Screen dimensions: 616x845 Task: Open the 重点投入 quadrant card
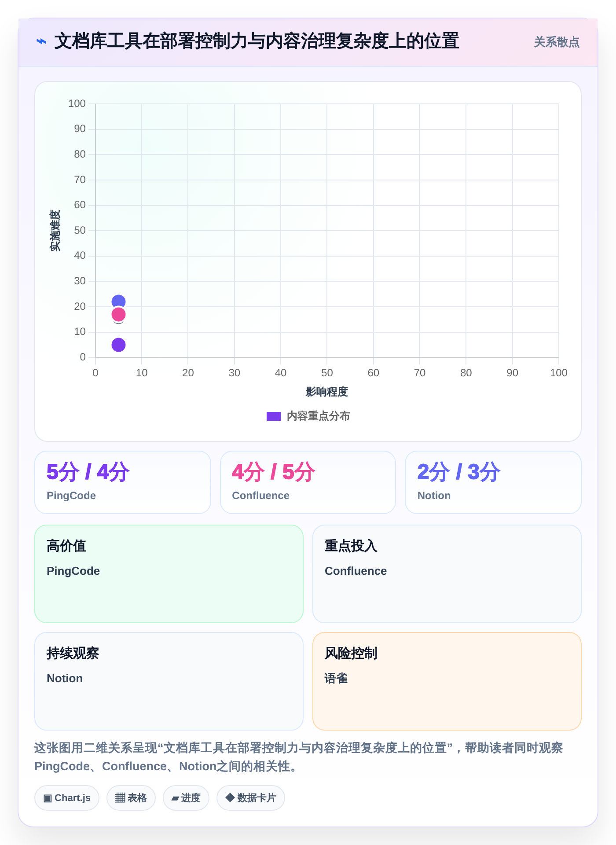(447, 574)
